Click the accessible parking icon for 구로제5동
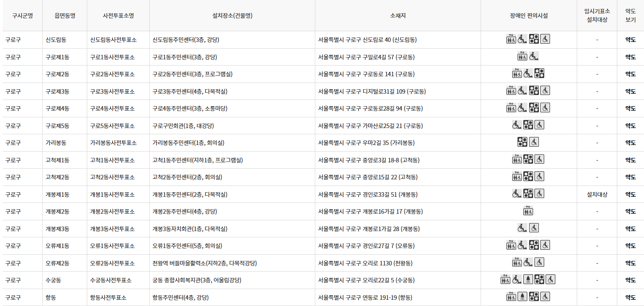Screen dimensions: 644x306 coord(539,125)
